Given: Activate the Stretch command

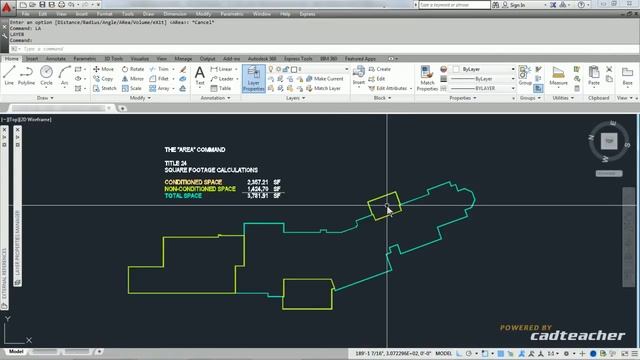Looking at the screenshot, I should coord(104,88).
